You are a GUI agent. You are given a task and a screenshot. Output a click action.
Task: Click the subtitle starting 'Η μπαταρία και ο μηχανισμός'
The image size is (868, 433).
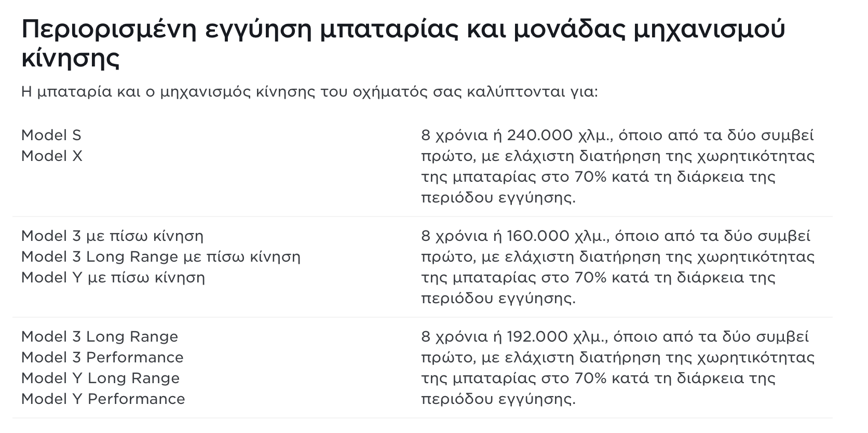coord(309,92)
